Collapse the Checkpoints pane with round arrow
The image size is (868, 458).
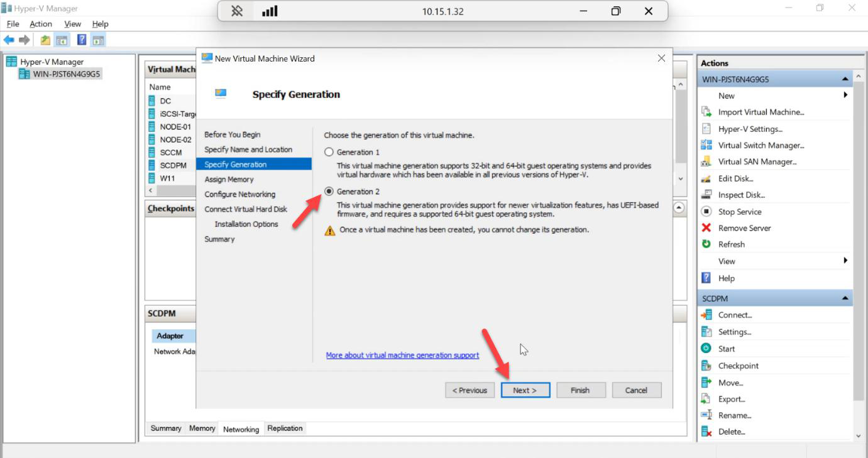click(x=679, y=207)
